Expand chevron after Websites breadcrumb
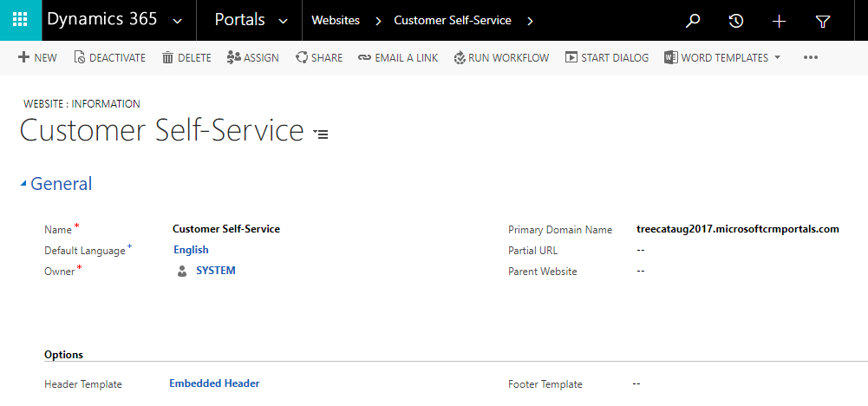The width and height of the screenshot is (868, 406). [x=379, y=21]
